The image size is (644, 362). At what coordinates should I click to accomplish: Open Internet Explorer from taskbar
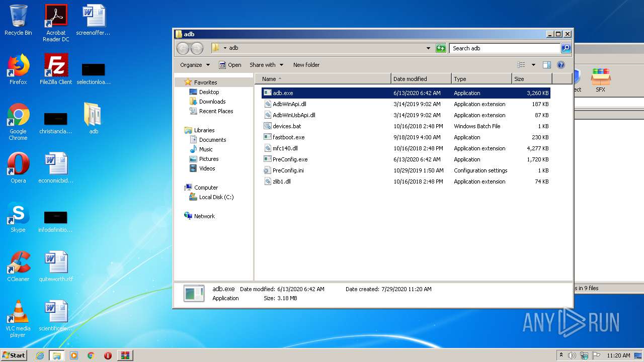(40, 355)
